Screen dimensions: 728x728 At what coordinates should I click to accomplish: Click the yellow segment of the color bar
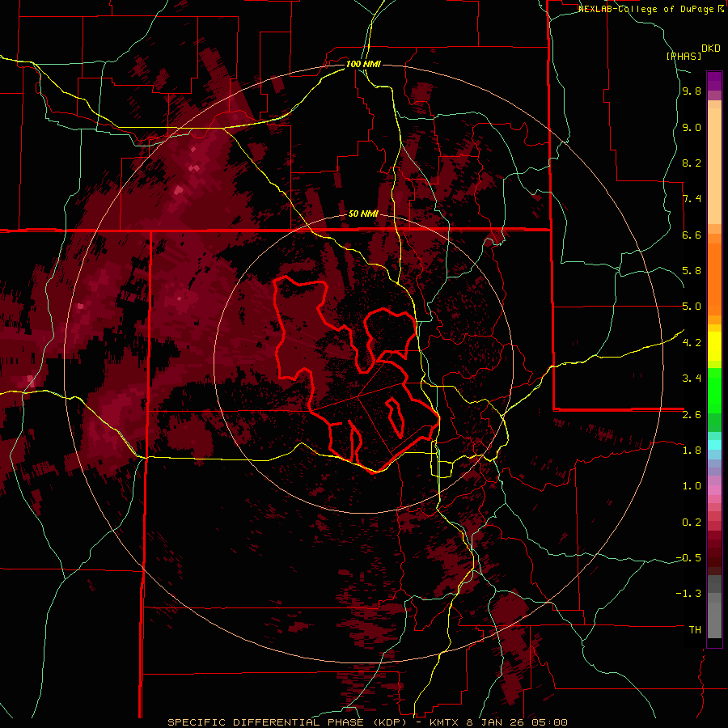(714, 346)
